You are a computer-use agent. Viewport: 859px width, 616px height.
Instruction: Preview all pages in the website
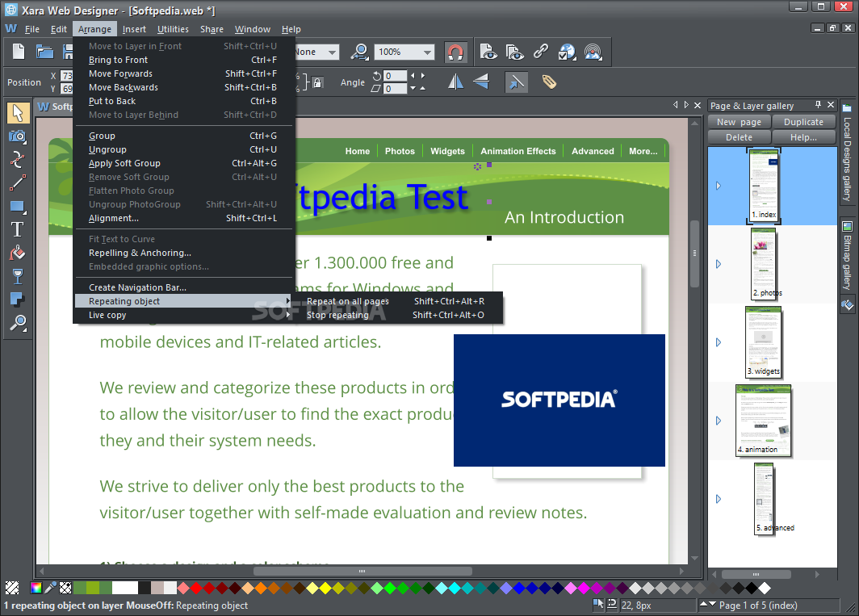pos(513,52)
